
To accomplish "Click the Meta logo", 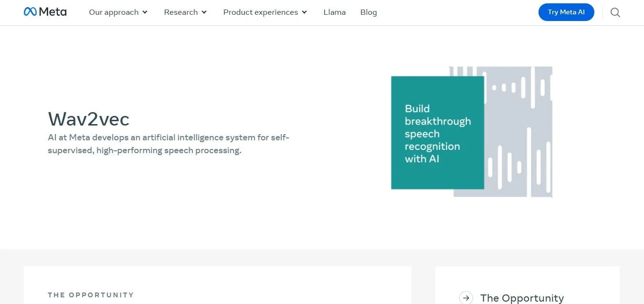I will [45, 12].
